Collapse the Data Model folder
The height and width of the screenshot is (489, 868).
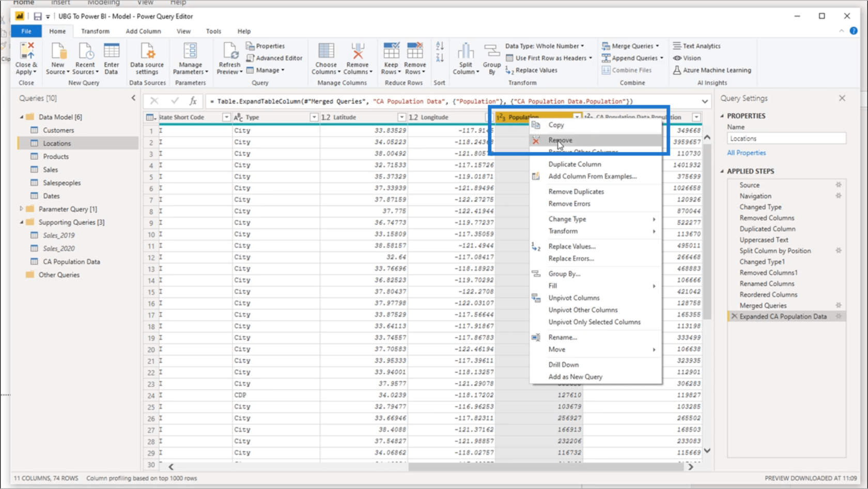pos(22,117)
